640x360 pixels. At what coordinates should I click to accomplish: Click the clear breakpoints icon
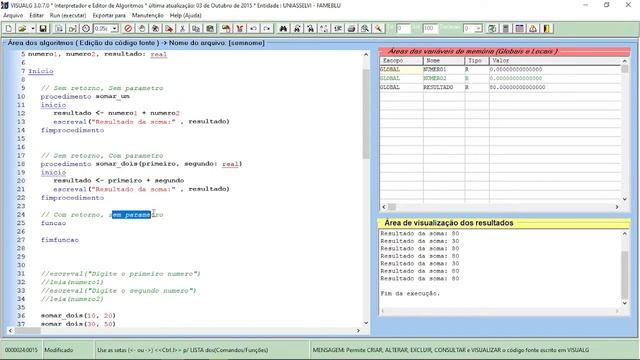[x=155, y=29]
